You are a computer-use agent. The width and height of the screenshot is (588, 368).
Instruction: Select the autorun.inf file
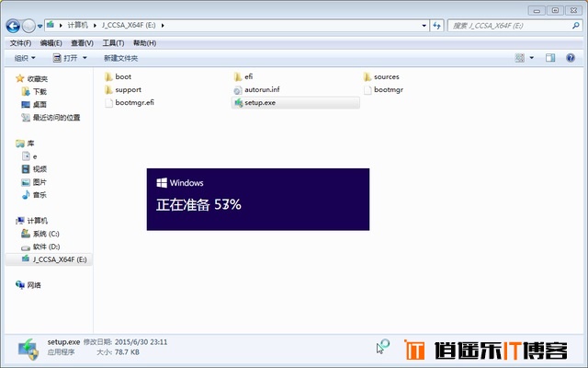pos(256,90)
